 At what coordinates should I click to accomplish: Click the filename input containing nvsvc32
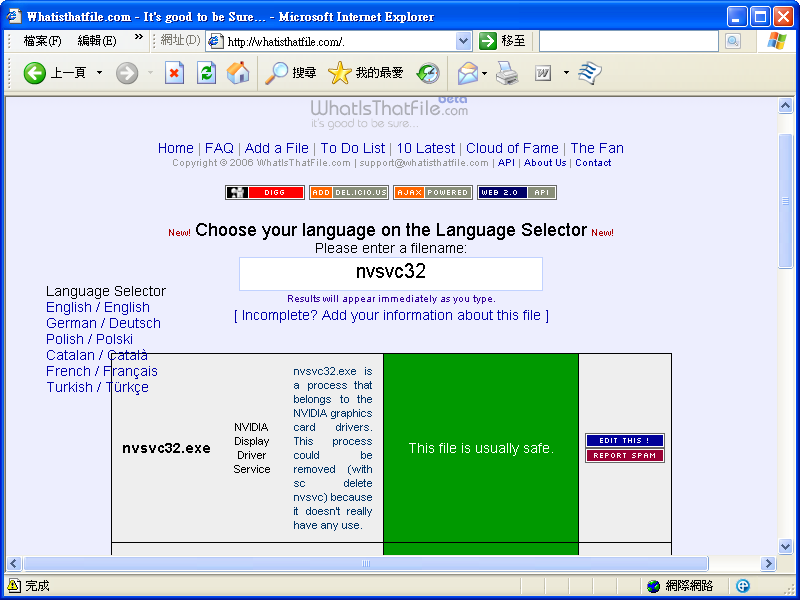[x=391, y=273]
